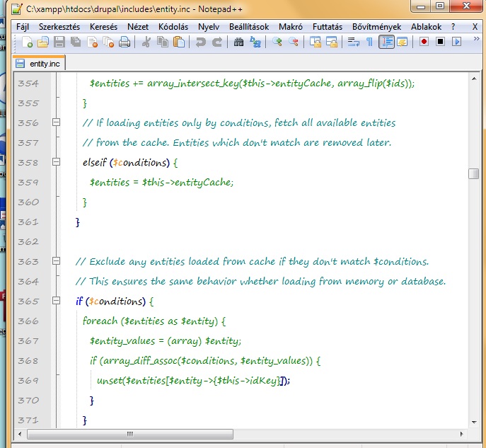Close the current document via toolbar icon

[x=92, y=42]
